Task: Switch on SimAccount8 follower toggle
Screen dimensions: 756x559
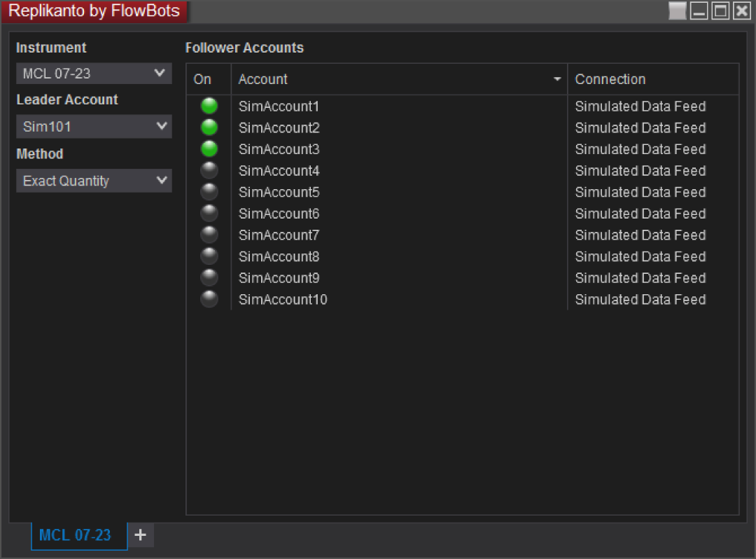Action: 209,256
